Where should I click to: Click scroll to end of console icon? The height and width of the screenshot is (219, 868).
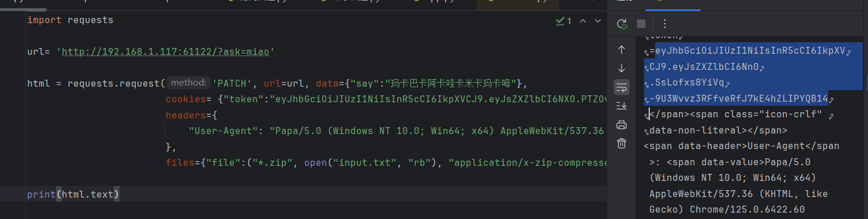pyautogui.click(x=622, y=106)
